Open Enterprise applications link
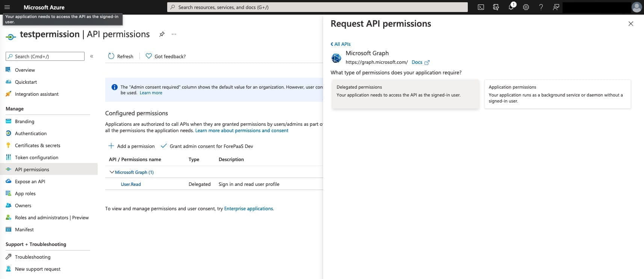Image resolution: width=644 pixels, height=279 pixels. (248, 208)
